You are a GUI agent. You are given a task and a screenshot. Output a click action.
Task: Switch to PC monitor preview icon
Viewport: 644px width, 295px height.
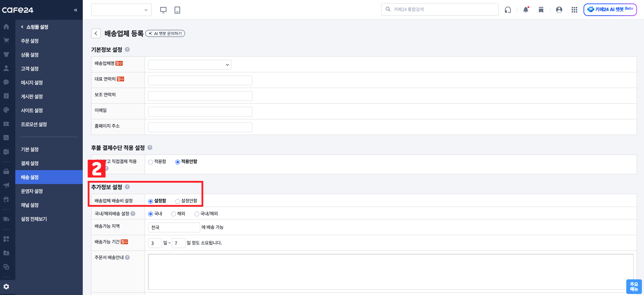(163, 10)
